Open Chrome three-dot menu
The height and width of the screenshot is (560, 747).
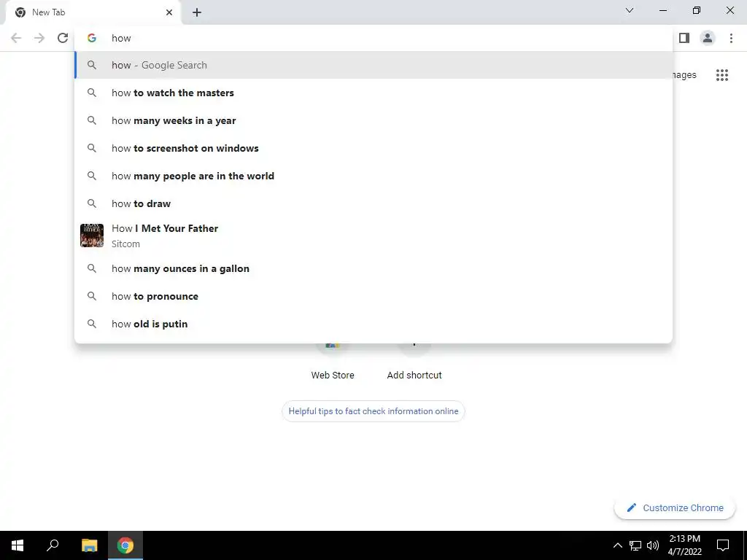(731, 38)
